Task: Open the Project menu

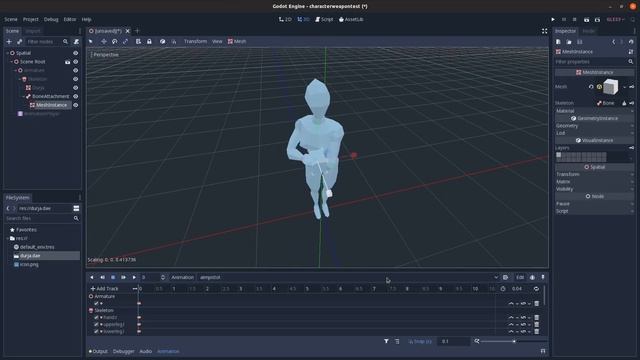Action: (x=31, y=19)
